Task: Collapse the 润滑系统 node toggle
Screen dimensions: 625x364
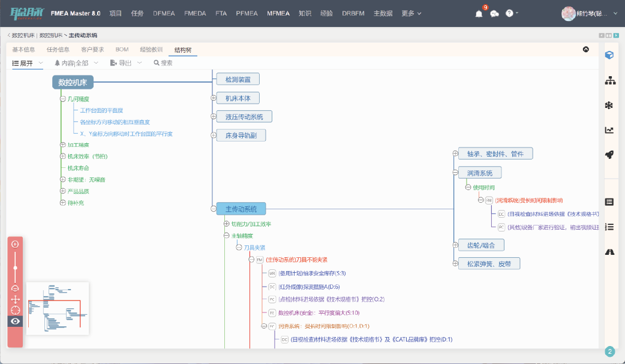Action: (455, 173)
